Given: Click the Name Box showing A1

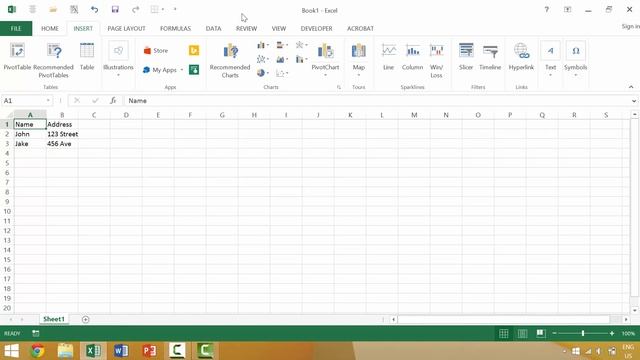Looking at the screenshot, I should click(x=24, y=100).
